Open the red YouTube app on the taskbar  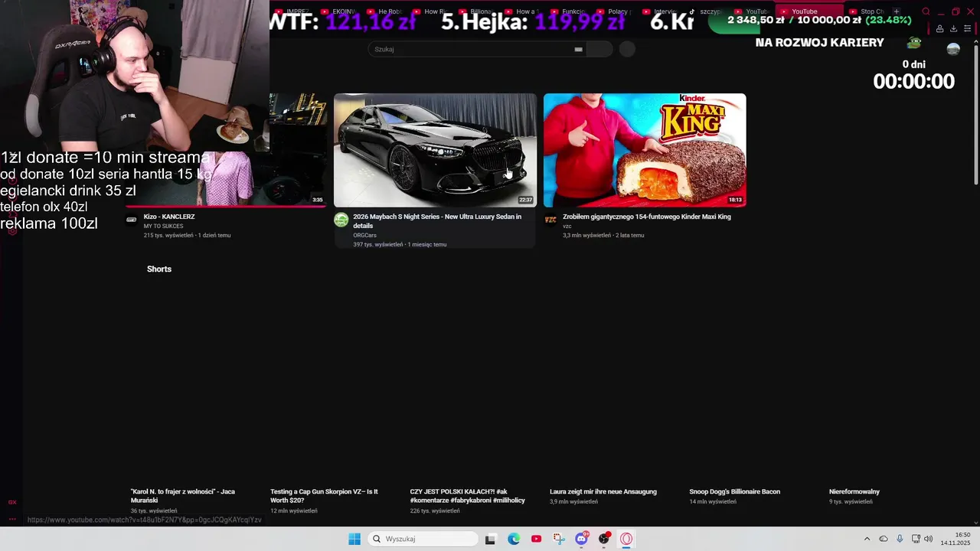coord(536,539)
